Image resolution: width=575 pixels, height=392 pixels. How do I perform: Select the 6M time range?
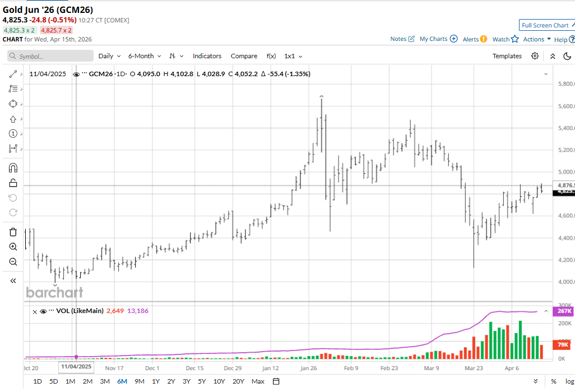[x=122, y=381]
